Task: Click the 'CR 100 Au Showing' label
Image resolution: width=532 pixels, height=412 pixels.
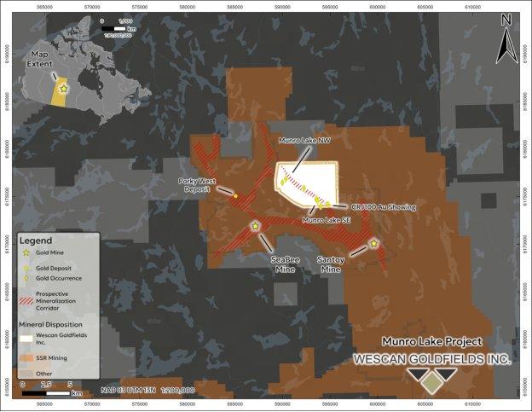Action: [383, 207]
